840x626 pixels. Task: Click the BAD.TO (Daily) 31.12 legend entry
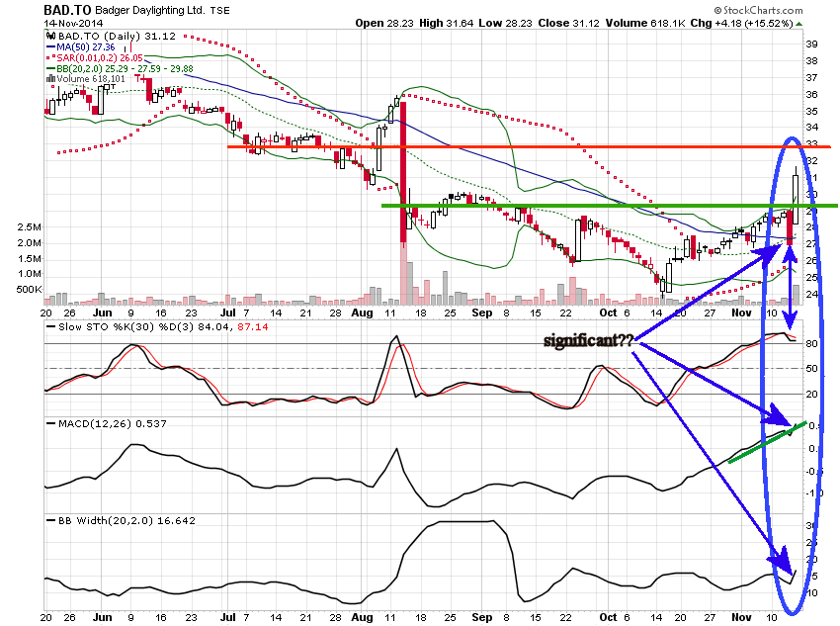pos(117,36)
